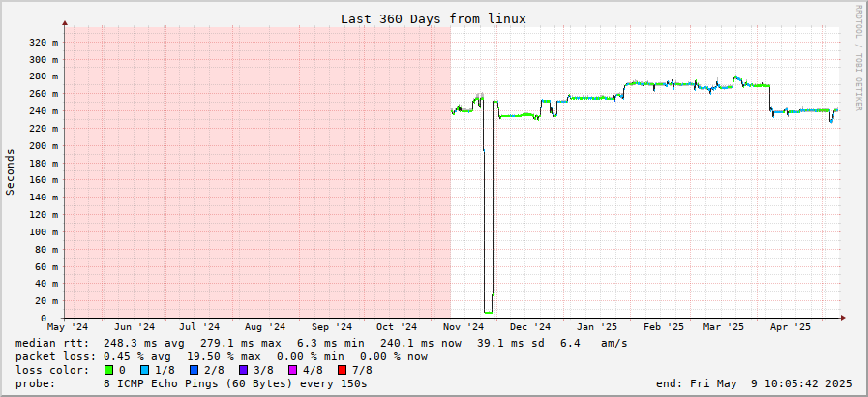Click the '260 m' y-axis value
Screen dimensions: 868x397
(45, 94)
